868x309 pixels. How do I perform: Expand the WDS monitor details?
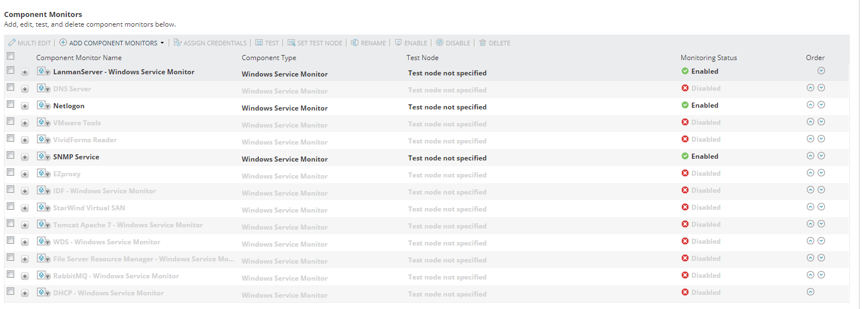pos(25,243)
